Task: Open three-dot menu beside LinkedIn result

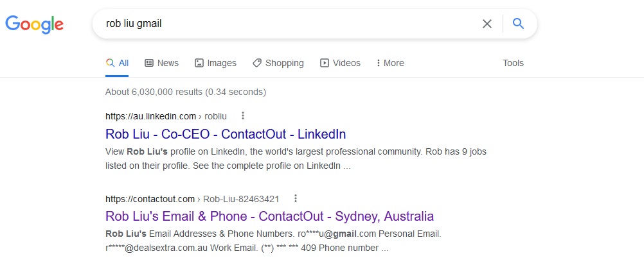Action: coord(243,116)
